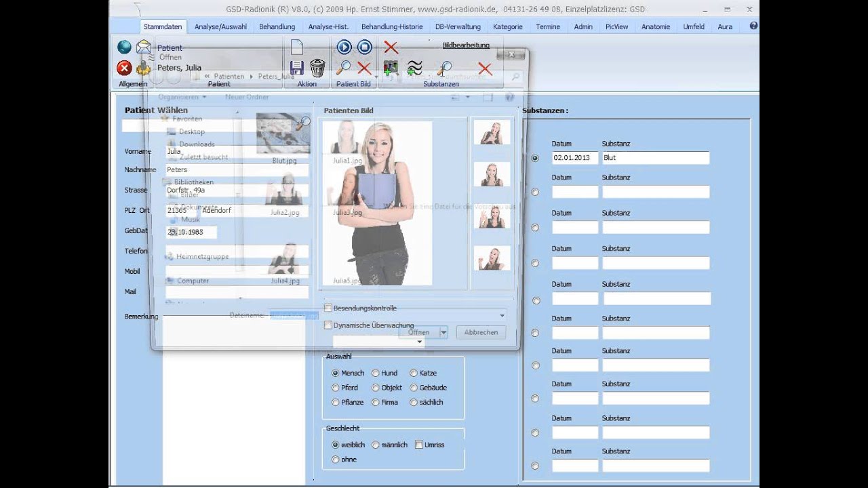The image size is (868, 488).
Task: Open the Analyse-Hist. tab
Action: (328, 26)
